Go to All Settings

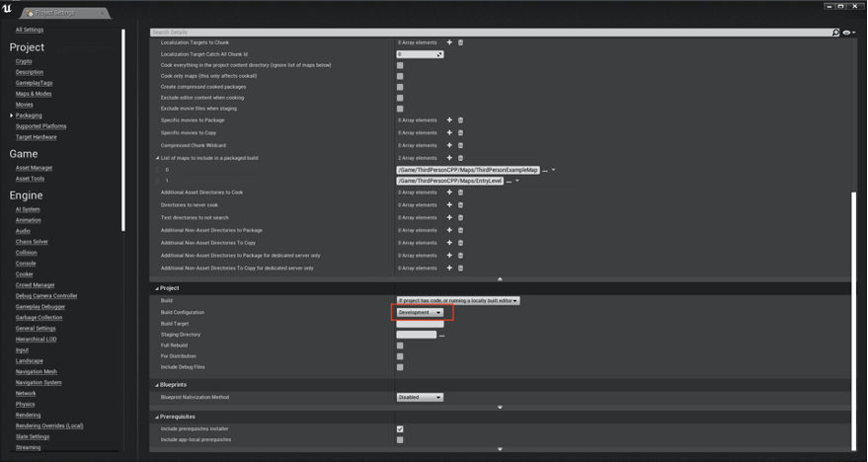pyautogui.click(x=30, y=30)
